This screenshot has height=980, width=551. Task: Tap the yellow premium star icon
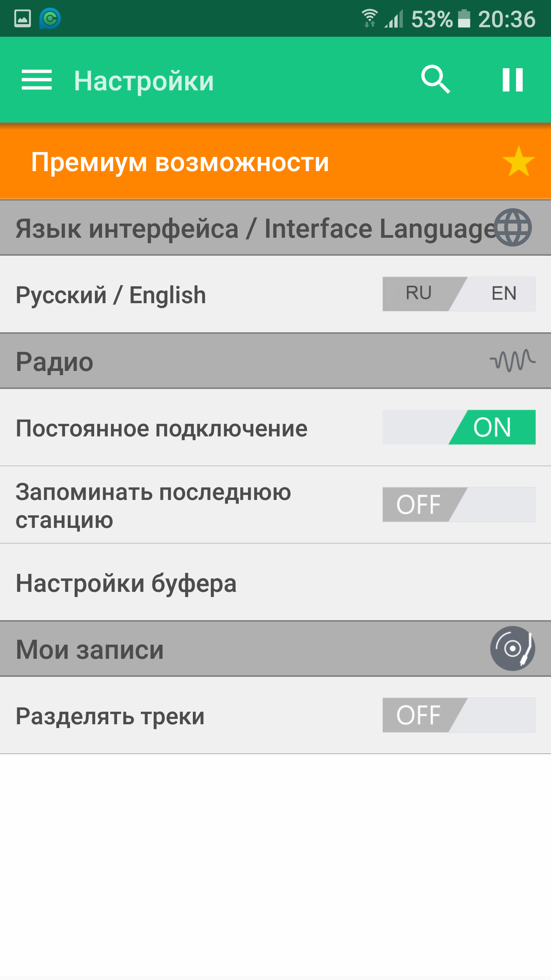pos(518,161)
